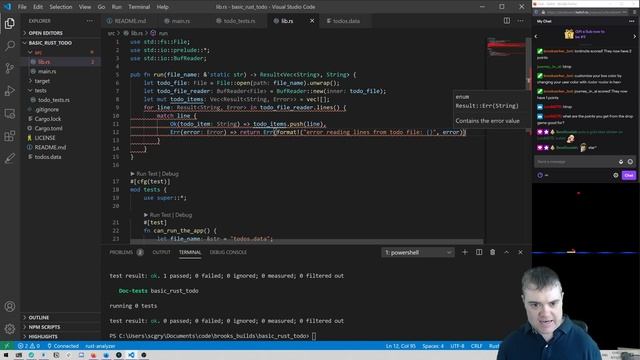Image resolution: width=640 pixels, height=360 pixels.
Task: Split the terminal panel
Action: click(479, 252)
